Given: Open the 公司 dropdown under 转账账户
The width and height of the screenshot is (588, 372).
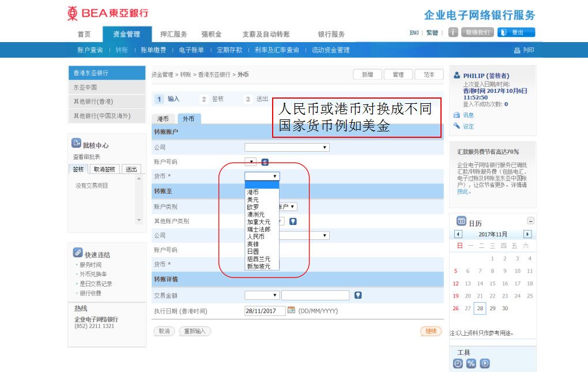Looking at the screenshot, I should (x=287, y=148).
